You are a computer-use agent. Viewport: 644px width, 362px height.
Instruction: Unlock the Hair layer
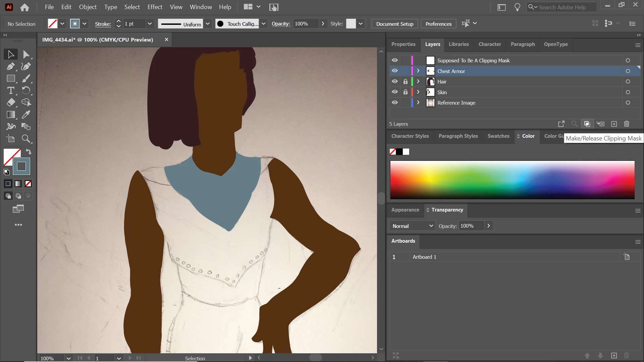[x=406, y=81]
